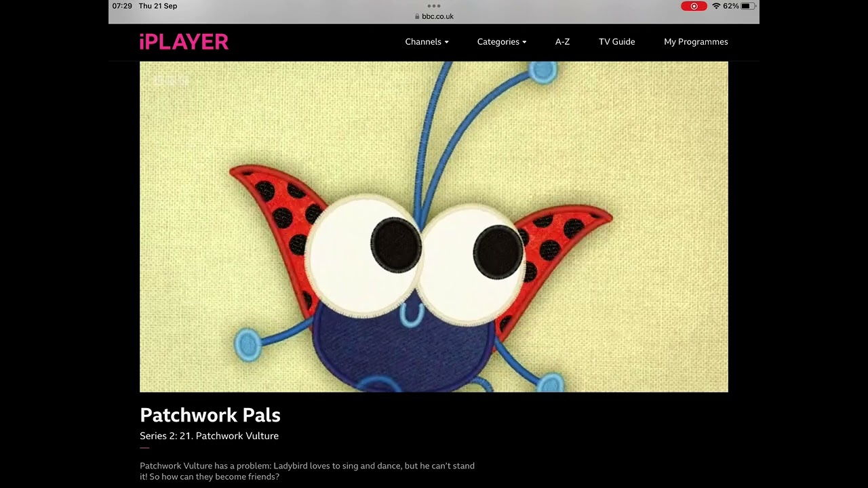
Task: Tap the Patchwork Pals video player
Action: 434,227
